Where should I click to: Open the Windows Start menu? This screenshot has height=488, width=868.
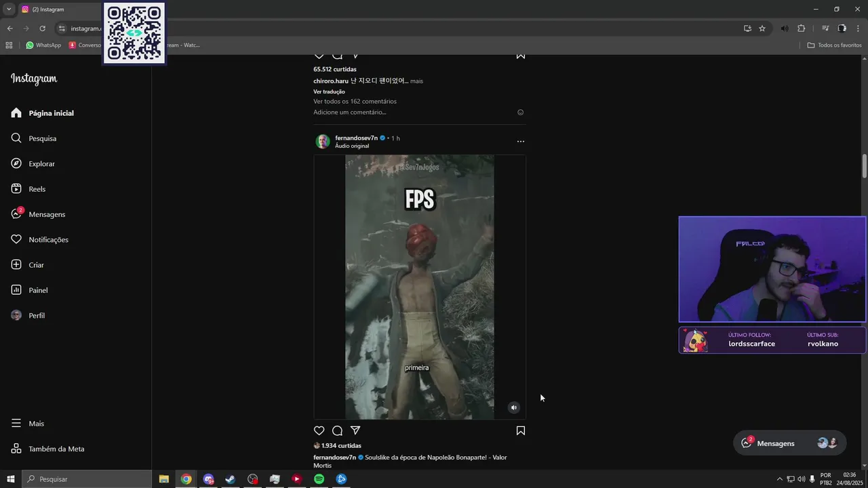point(11,479)
